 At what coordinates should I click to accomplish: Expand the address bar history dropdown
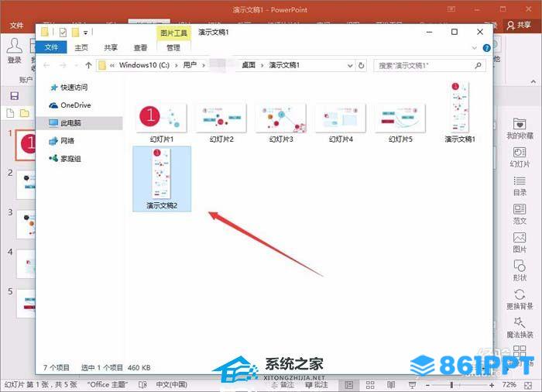350,65
